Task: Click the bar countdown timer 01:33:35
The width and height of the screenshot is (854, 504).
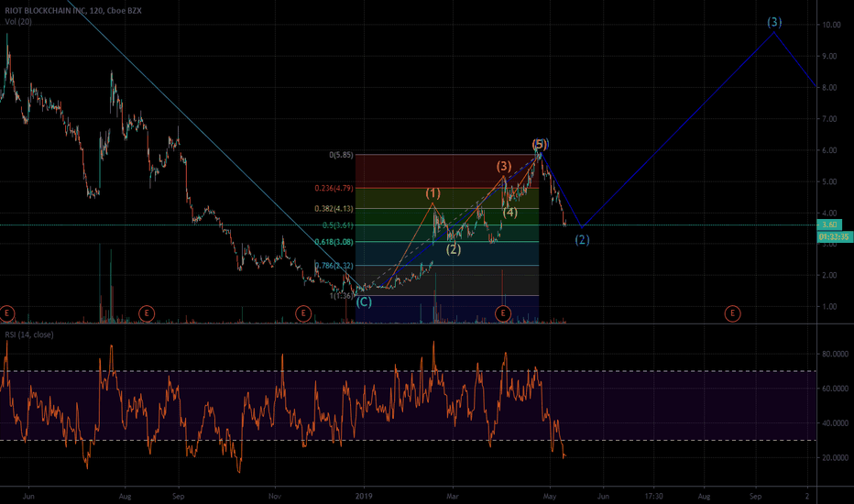Action: 835,236
